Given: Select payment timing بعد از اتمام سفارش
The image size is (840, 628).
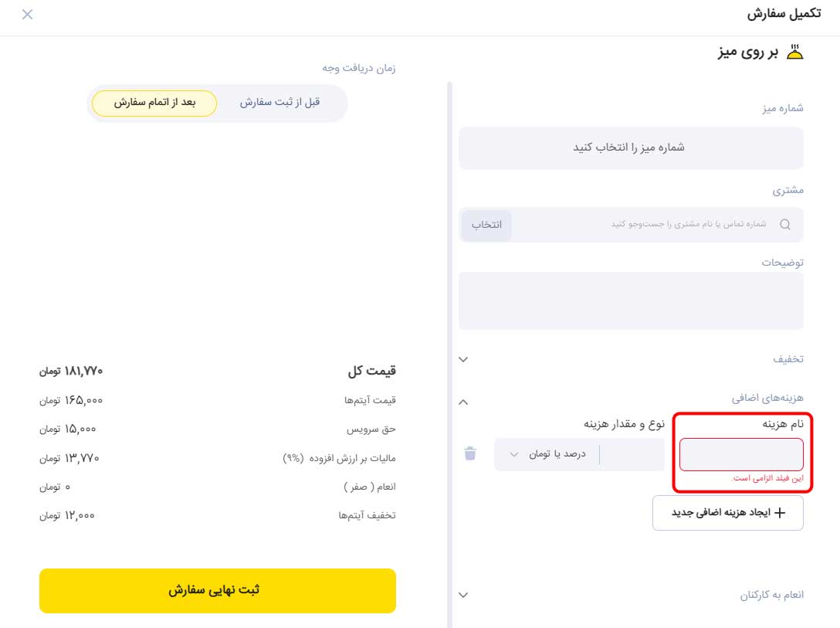Looking at the screenshot, I should click(154, 103).
